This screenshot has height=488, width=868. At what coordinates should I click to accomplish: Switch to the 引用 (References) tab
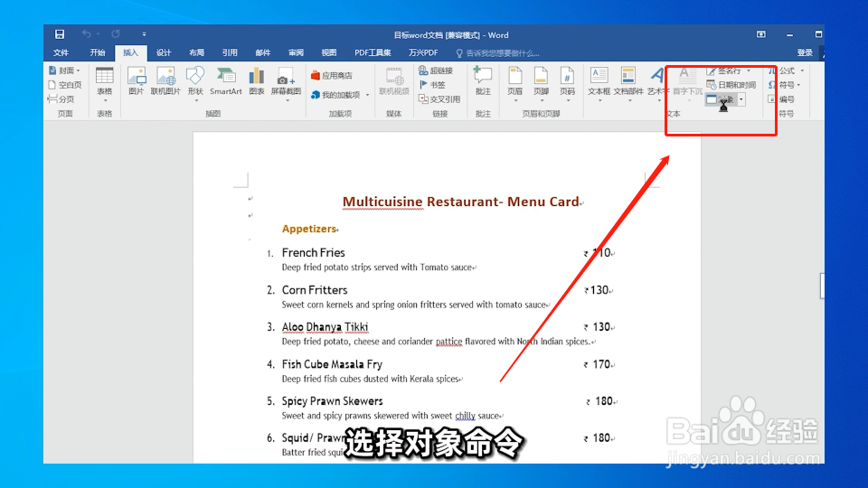[x=230, y=52]
